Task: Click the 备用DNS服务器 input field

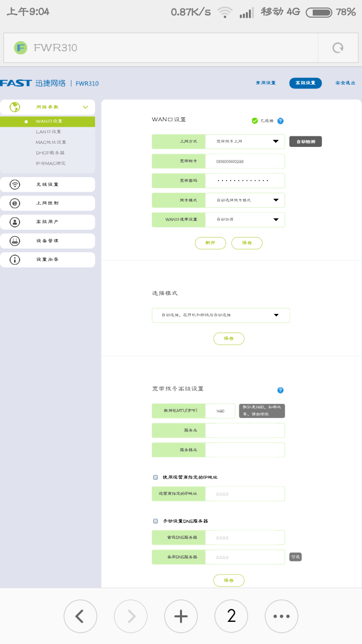Action: click(x=245, y=557)
